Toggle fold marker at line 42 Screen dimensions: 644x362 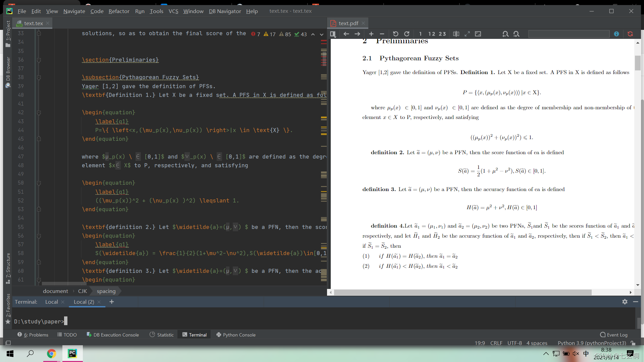pos(39,113)
